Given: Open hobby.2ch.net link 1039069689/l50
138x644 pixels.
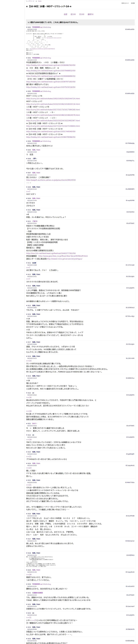Looking at the screenshot, I should 51,76.
